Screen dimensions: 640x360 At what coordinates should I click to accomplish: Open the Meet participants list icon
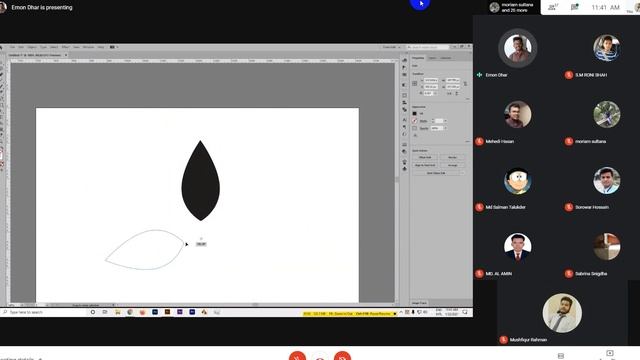point(553,7)
